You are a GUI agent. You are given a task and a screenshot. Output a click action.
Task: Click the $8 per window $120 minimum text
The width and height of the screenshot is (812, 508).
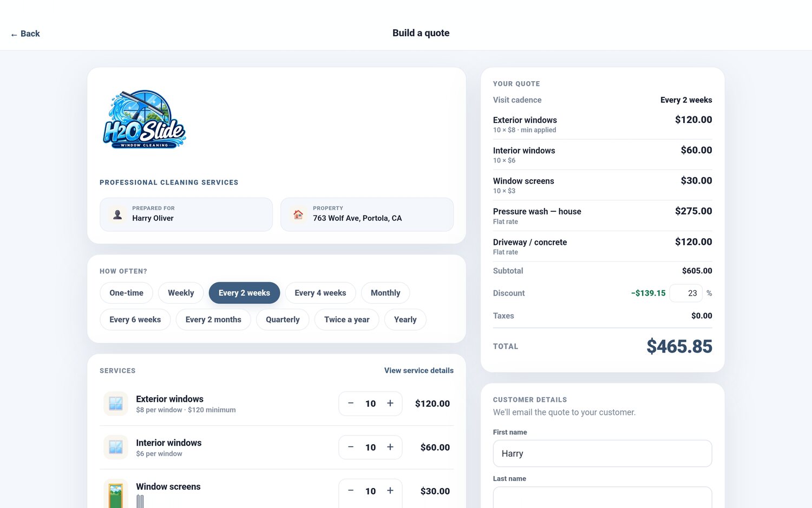pyautogui.click(x=186, y=410)
